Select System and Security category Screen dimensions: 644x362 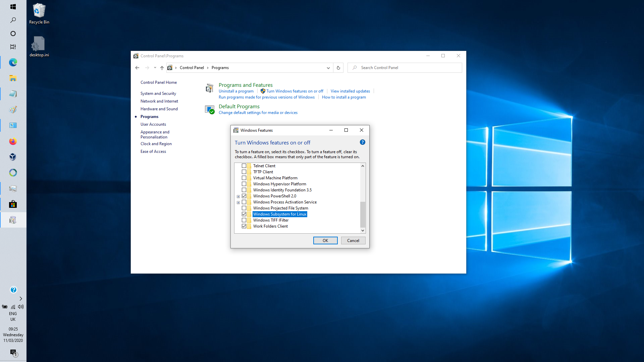click(158, 94)
